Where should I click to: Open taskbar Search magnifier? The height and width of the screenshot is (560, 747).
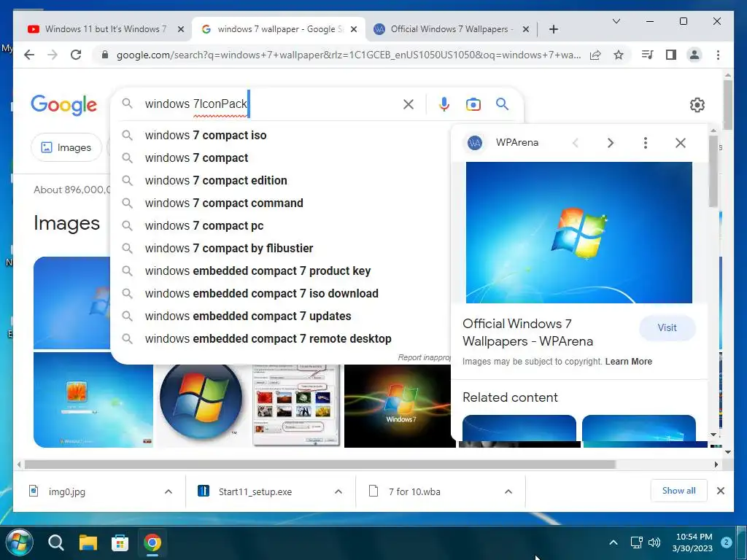pyautogui.click(x=55, y=542)
